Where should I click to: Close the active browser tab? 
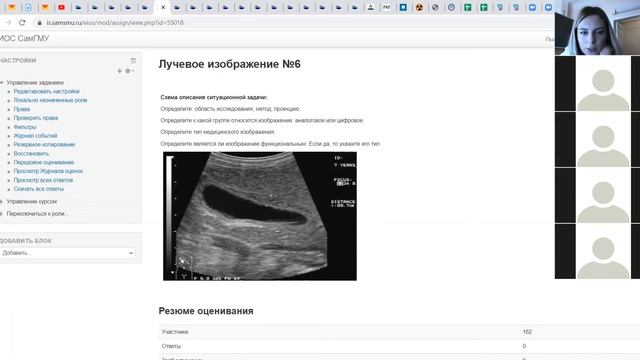163,7
